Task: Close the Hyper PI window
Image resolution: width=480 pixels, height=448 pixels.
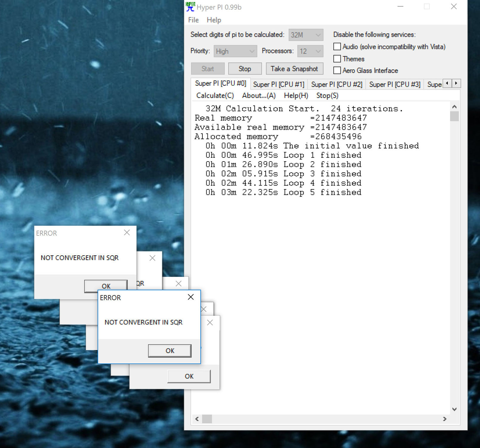Action: tap(454, 7)
